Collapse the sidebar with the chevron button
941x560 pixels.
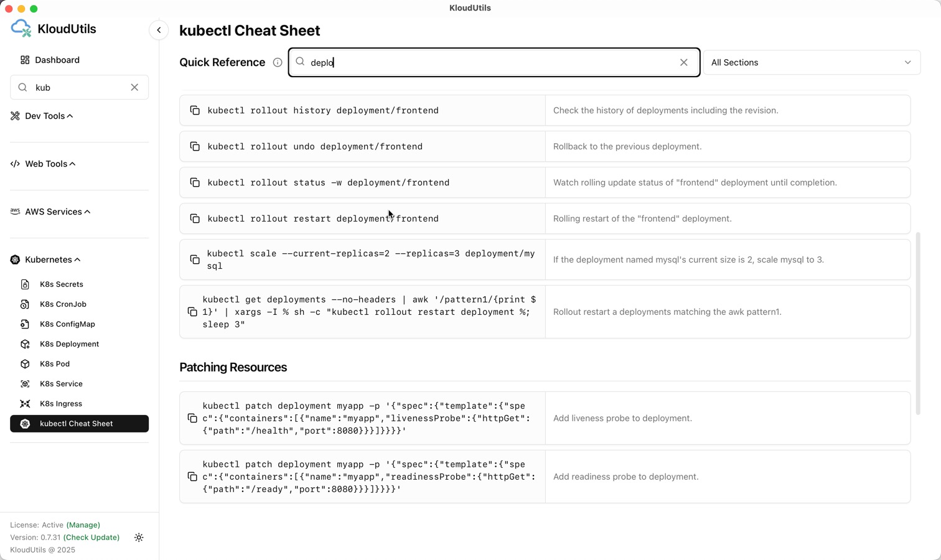pyautogui.click(x=159, y=30)
